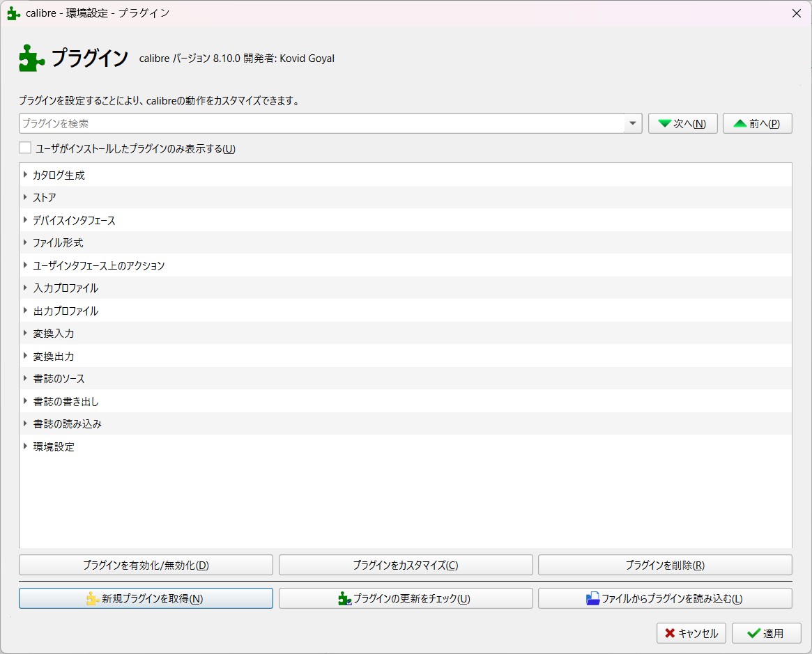This screenshot has width=812, height=654.
Task: Select the ストア row text
Action: pyautogui.click(x=44, y=198)
